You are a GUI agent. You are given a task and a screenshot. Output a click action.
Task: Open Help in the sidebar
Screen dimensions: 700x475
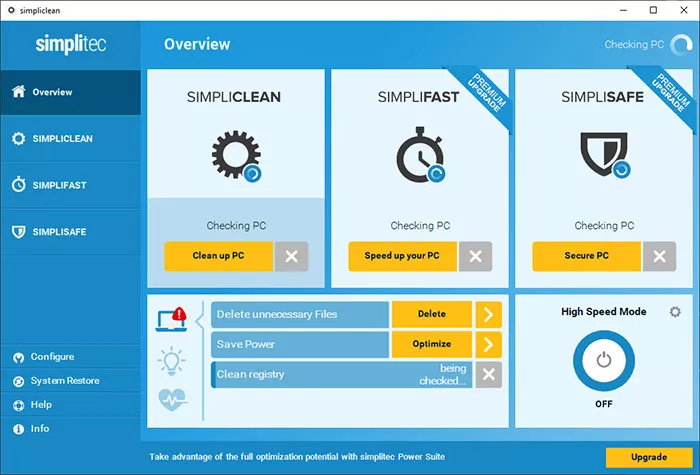pyautogui.click(x=71, y=405)
